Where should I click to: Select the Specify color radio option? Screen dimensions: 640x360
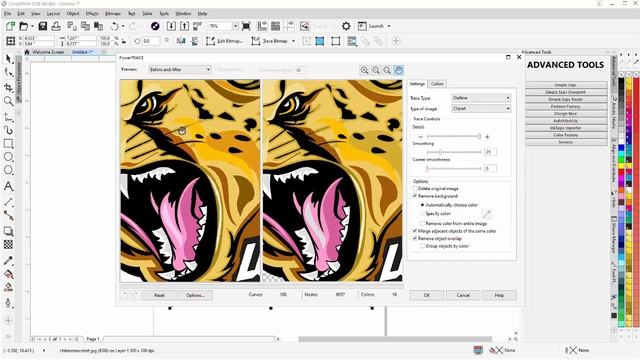422,213
